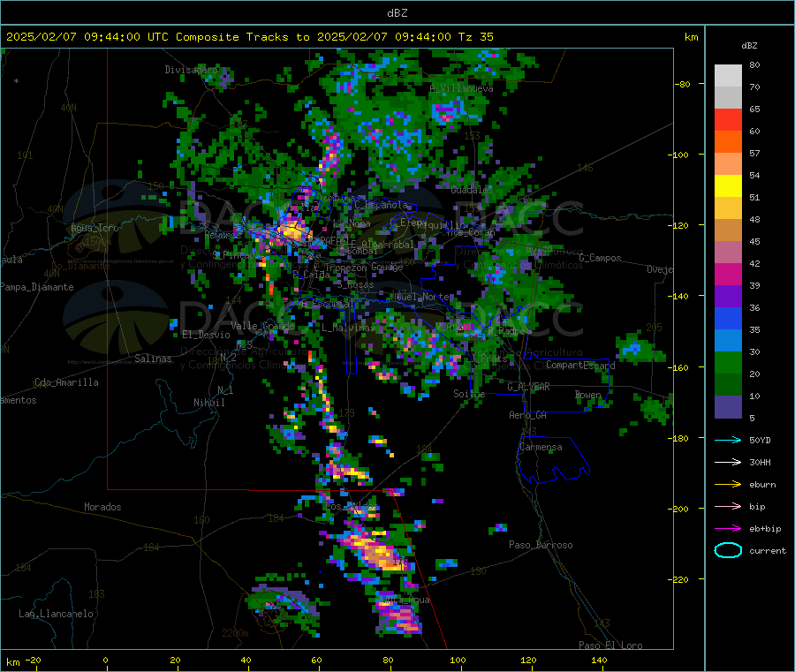Screen dimensions: 795x672
Task: Select the mauve 42-45 dBZ swatch
Action: [728, 253]
